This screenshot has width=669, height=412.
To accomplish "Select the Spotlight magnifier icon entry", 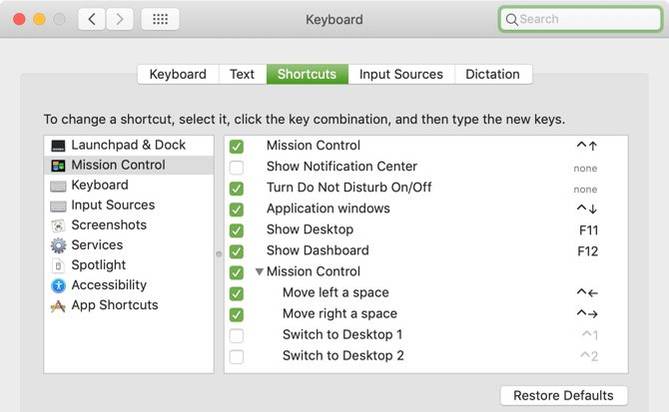I will (x=58, y=265).
